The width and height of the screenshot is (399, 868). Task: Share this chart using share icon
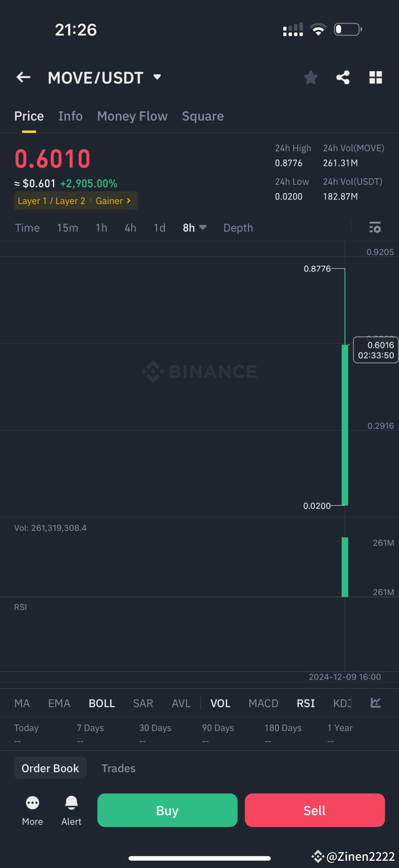pos(343,77)
